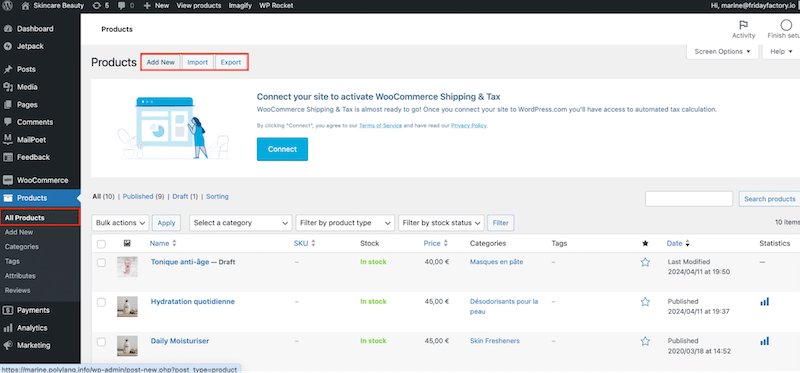Focus the product search input field
Image resolution: width=800 pixels, height=373 pixels.
point(689,199)
